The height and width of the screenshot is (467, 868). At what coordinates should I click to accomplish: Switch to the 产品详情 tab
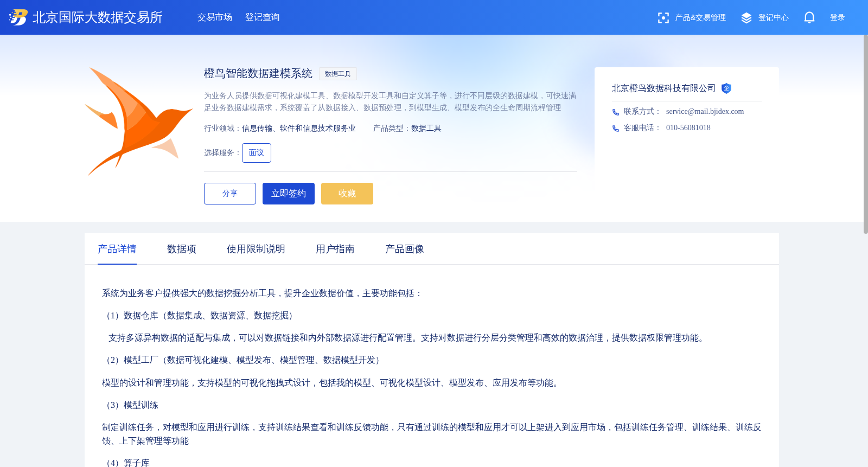click(117, 249)
